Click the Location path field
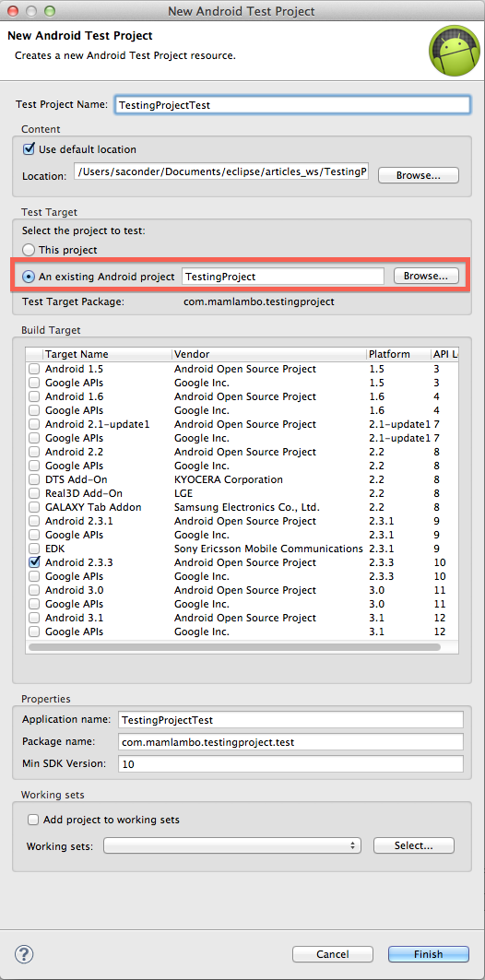The width and height of the screenshot is (485, 980). (221, 171)
